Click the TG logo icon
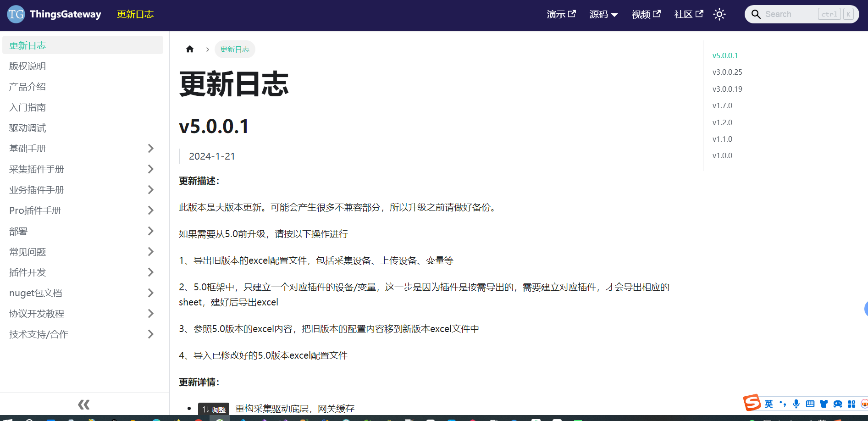Viewport: 868px width, 421px height. (x=16, y=14)
